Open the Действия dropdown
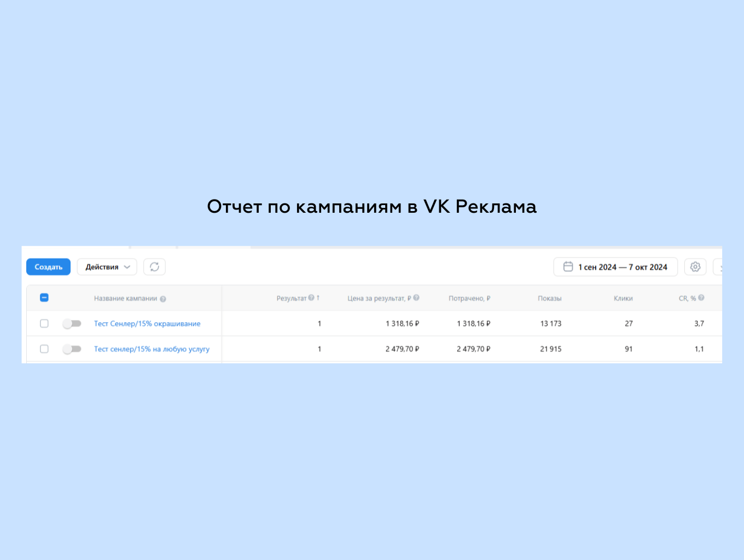This screenshot has width=744, height=560. pos(107,267)
